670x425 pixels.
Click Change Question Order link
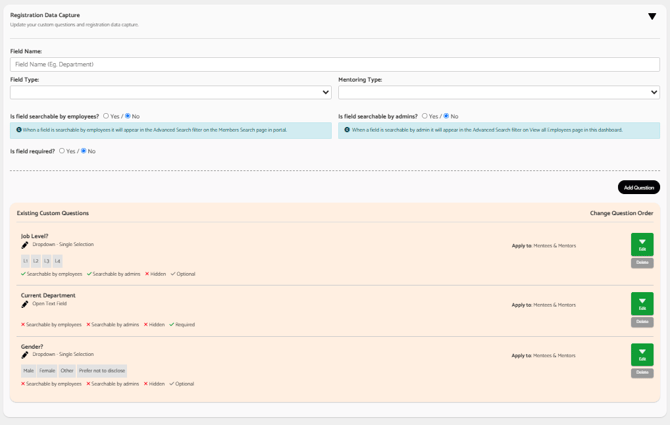click(x=621, y=213)
